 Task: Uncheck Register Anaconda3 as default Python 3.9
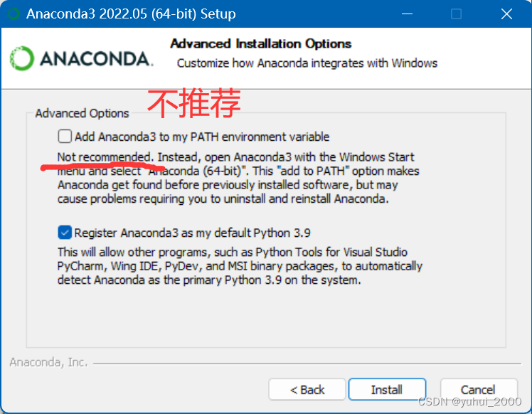click(65, 233)
